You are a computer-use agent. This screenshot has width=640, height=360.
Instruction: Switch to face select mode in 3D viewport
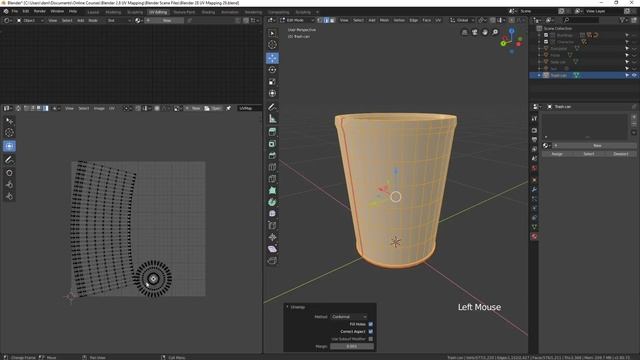point(332,20)
